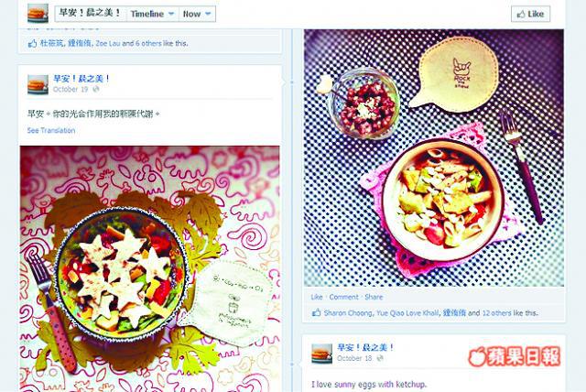
Task: Comment on the pasta bowl photo post
Action: pyautogui.click(x=343, y=297)
